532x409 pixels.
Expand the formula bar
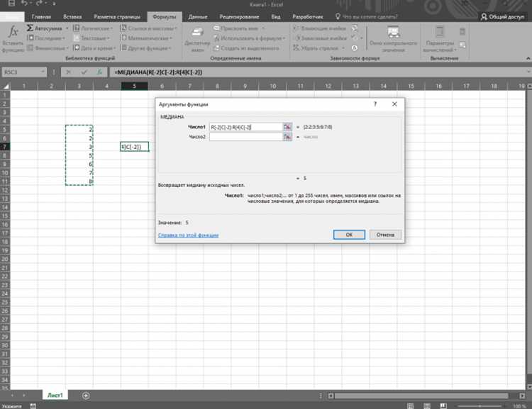(528, 72)
